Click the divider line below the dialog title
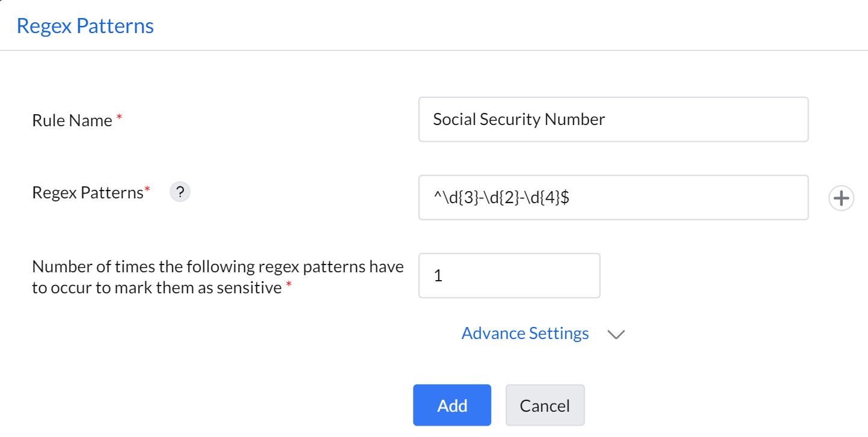Screen dimensions: 868x437 tap(434, 50)
